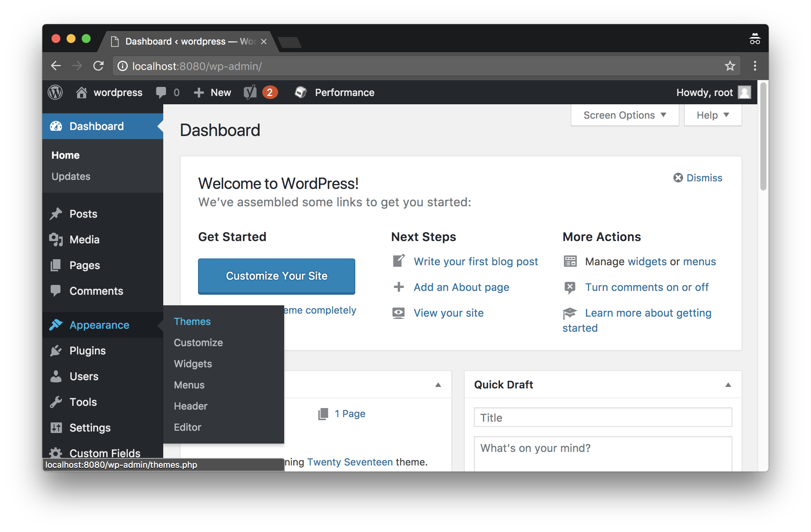Open the Help dropdown tab

tap(712, 115)
